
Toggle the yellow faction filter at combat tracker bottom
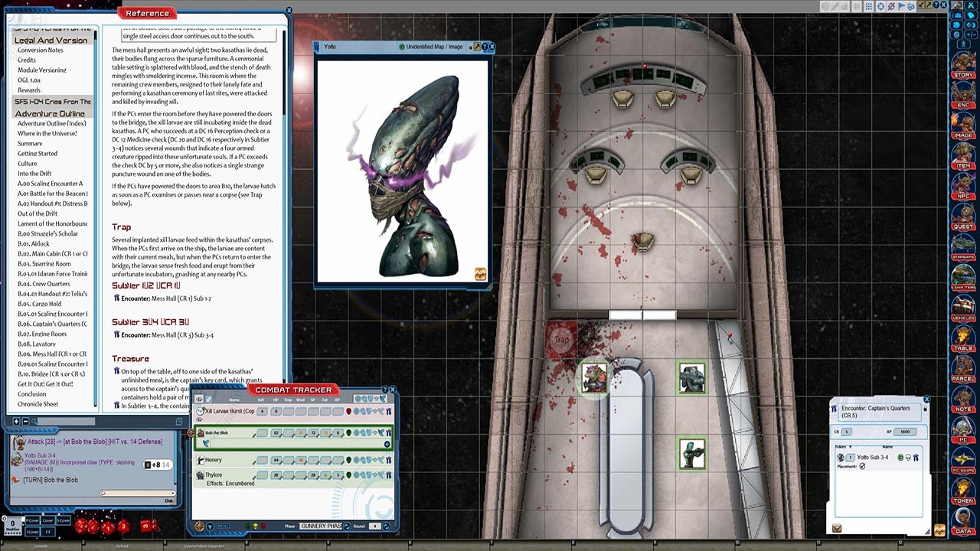255,526
